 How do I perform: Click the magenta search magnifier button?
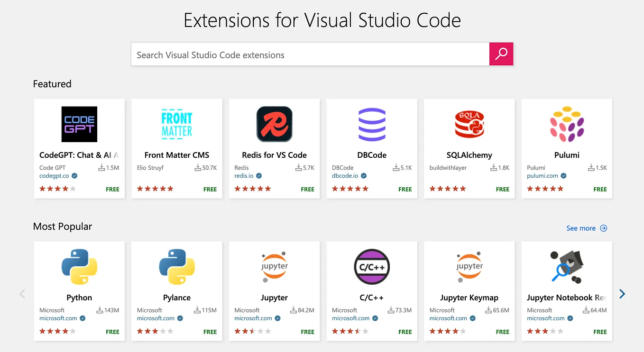[x=501, y=54]
